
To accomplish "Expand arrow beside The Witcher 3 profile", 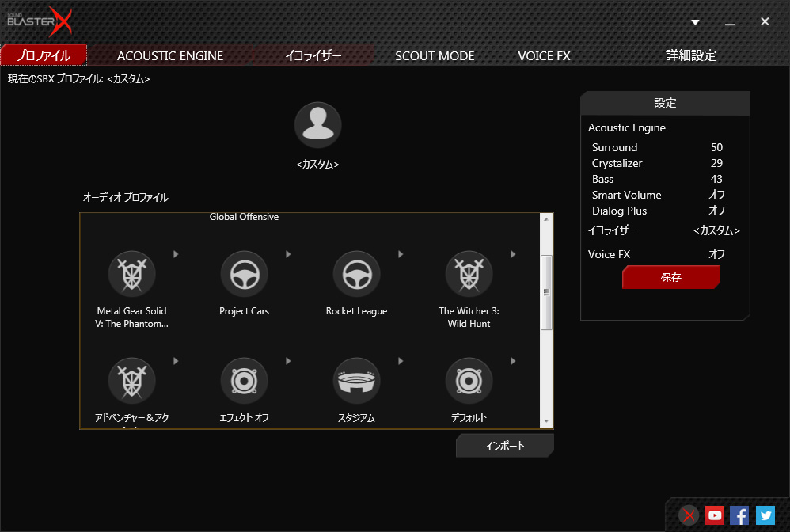I will (x=513, y=254).
